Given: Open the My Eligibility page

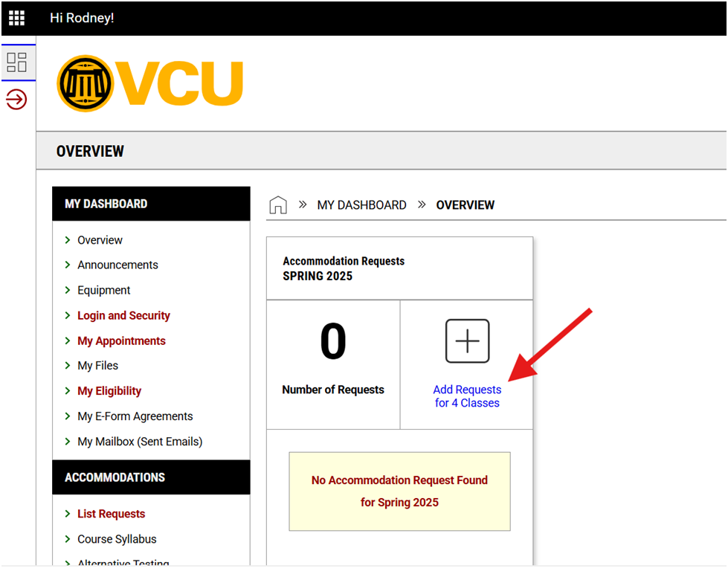Looking at the screenshot, I should 109,390.
